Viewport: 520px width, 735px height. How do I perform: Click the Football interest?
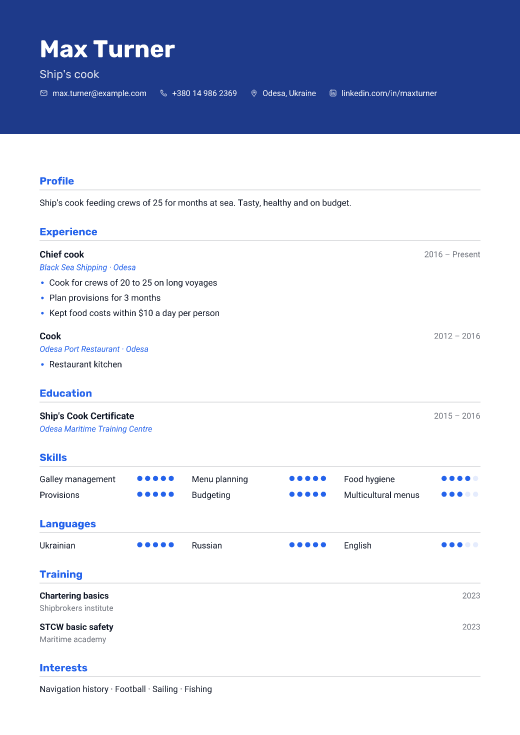[130, 689]
